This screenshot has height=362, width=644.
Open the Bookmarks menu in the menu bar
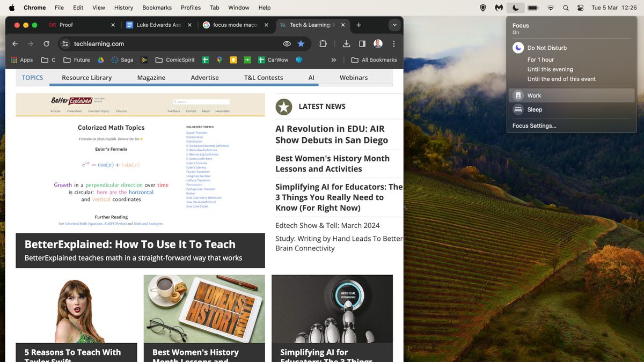[157, 8]
